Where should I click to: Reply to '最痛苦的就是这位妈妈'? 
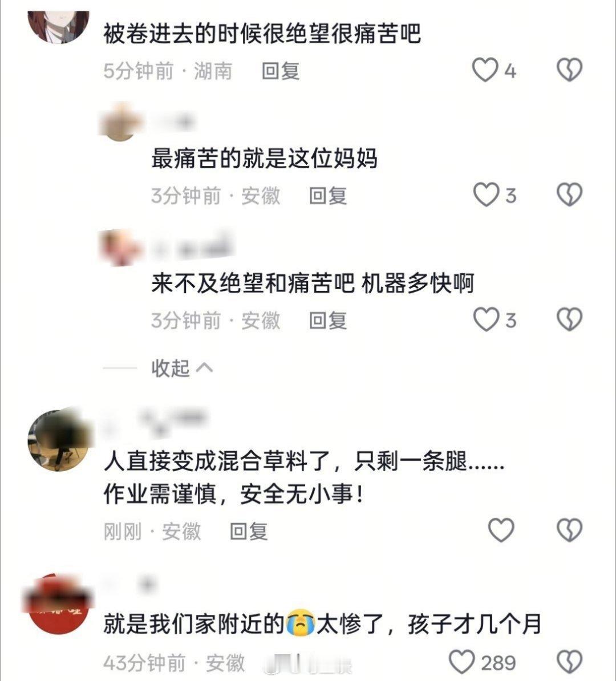click(x=328, y=196)
